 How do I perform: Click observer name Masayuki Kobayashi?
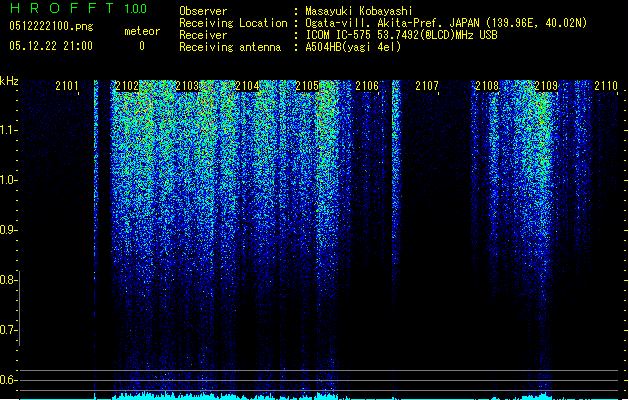click(x=359, y=11)
